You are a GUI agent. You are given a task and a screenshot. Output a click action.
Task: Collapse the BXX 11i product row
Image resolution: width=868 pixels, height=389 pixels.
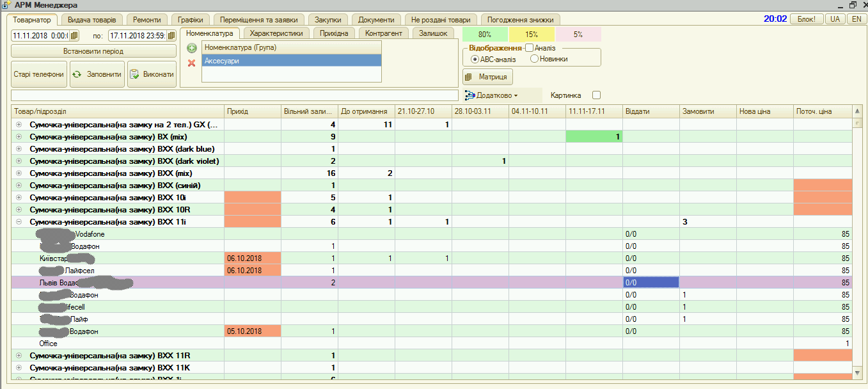[19, 222]
